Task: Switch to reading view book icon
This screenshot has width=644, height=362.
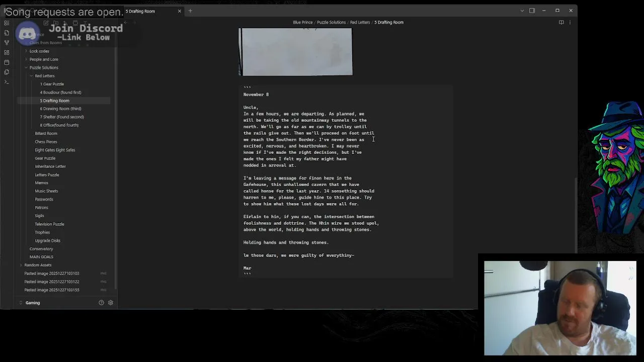Action: tap(561, 22)
